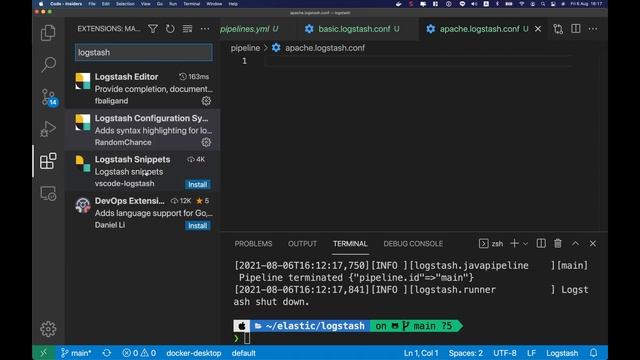Open terminal launch profile dropdown arrow
Image resolution: width=640 pixels, height=360 pixels.
[525, 244]
